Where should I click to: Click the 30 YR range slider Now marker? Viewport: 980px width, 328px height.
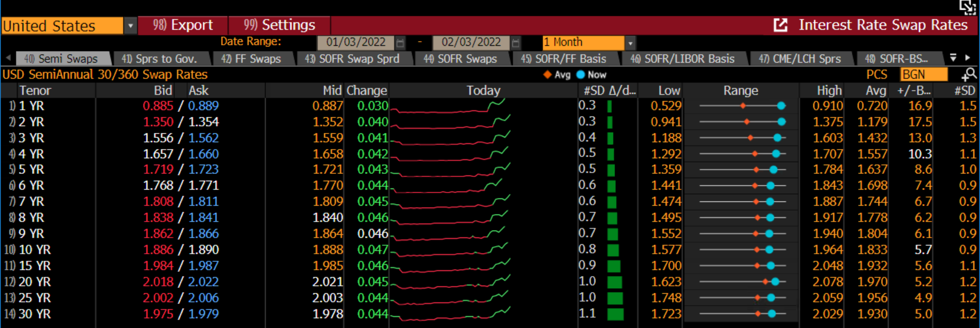pyautogui.click(x=772, y=314)
